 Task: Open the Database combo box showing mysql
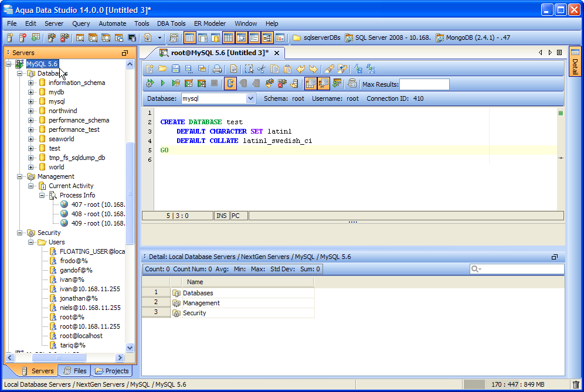218,98
